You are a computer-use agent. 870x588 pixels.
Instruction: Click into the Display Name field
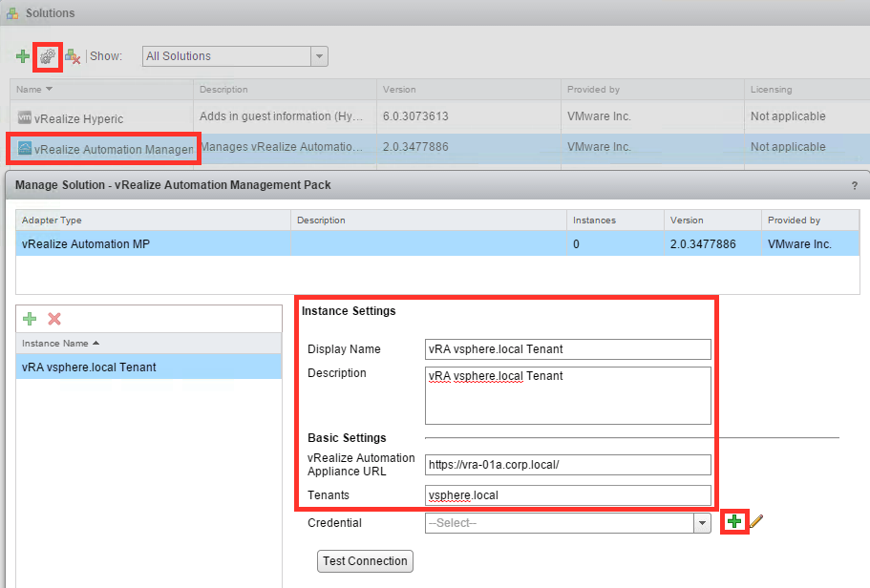pyautogui.click(x=567, y=349)
